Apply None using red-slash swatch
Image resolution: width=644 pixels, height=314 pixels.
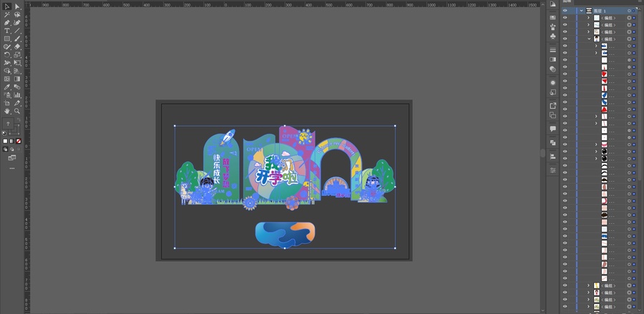(19, 141)
